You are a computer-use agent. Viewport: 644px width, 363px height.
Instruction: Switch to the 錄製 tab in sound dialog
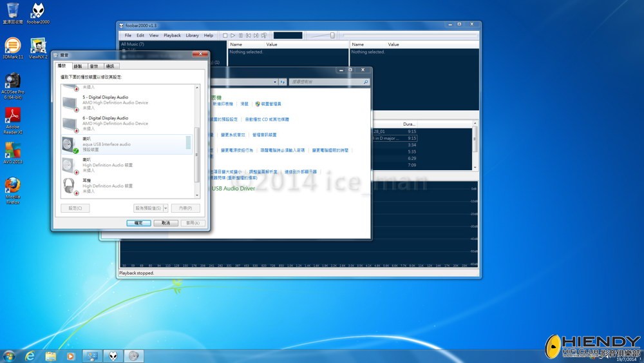[78, 66]
